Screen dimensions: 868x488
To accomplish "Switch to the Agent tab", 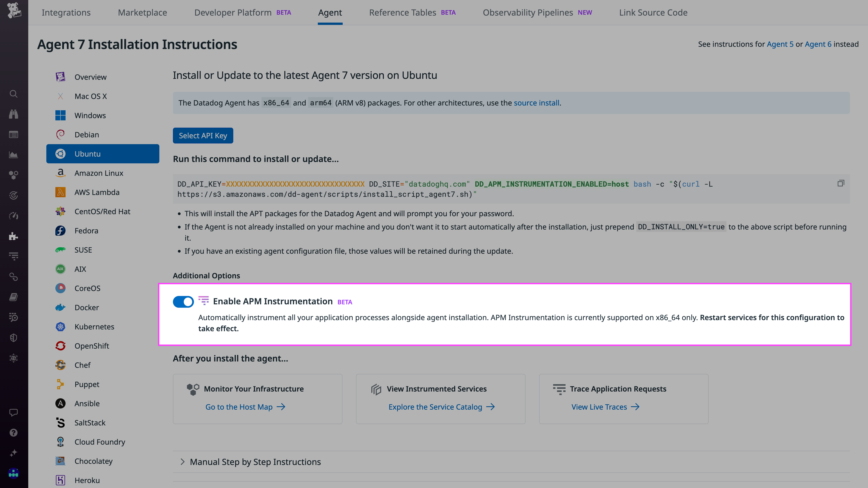I will click(x=330, y=12).
